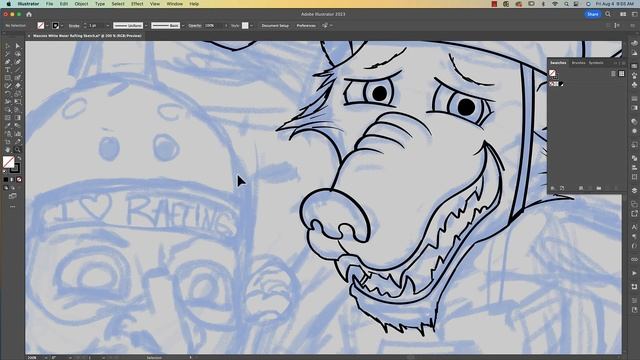Image resolution: width=640 pixels, height=360 pixels.
Task: Open the Arrange Documents icon
Action: pyautogui.click(x=623, y=14)
